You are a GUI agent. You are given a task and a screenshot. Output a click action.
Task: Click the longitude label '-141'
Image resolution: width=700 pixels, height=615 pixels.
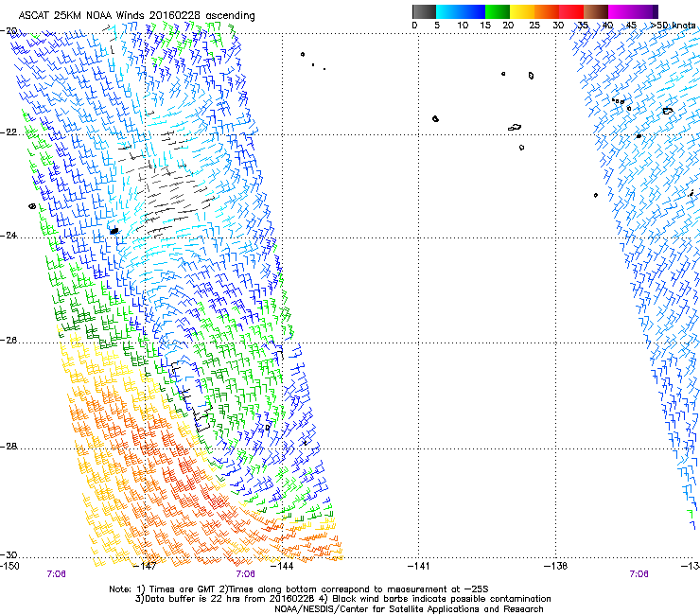[x=418, y=566]
